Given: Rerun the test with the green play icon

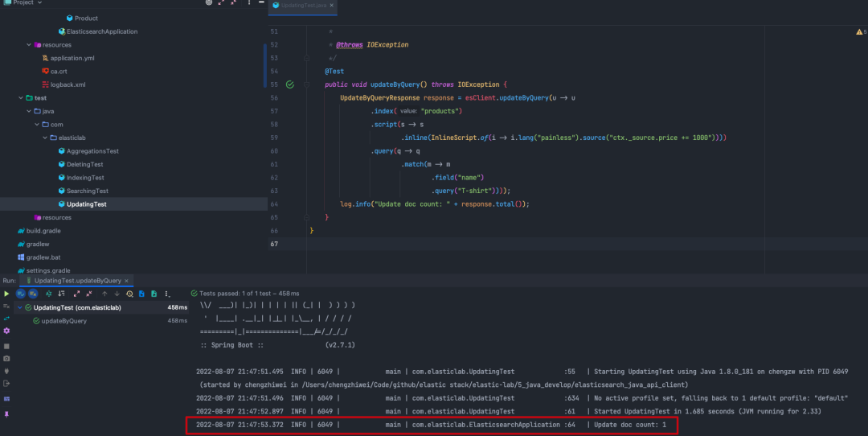Looking at the screenshot, I should (x=6, y=294).
